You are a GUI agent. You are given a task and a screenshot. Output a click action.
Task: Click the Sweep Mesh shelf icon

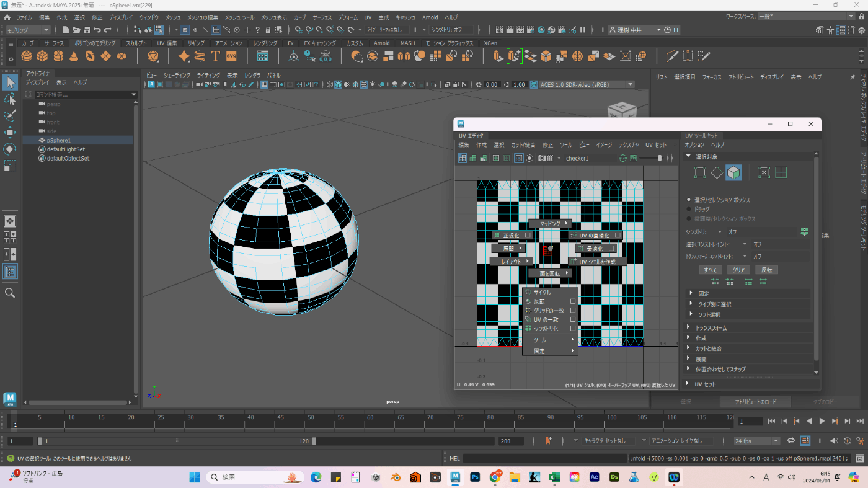click(x=200, y=56)
